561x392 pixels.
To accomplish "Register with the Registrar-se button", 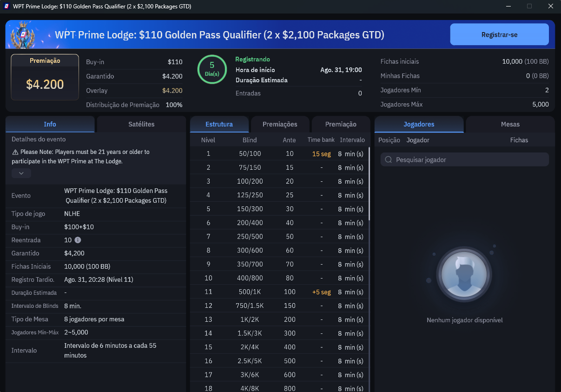I will (500, 34).
